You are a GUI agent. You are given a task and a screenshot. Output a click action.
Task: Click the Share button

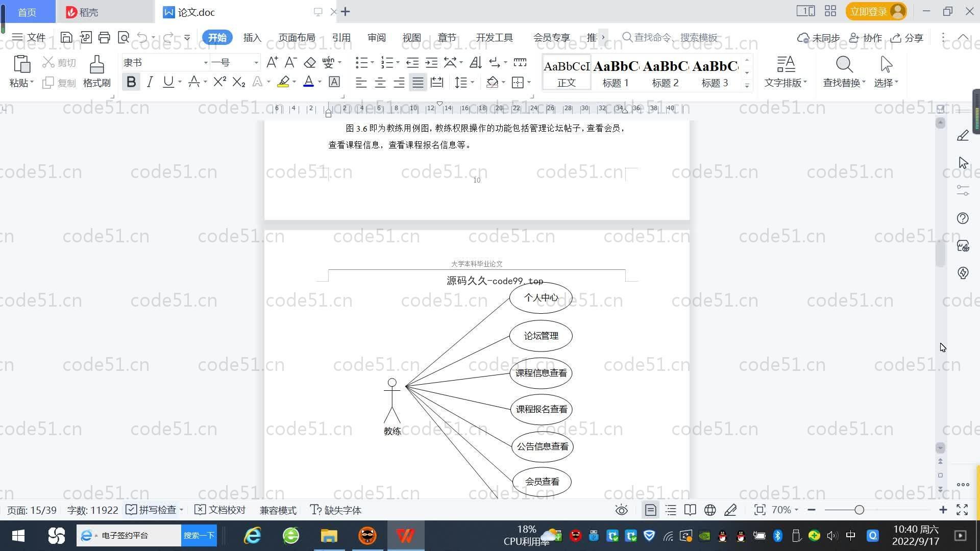(x=907, y=37)
